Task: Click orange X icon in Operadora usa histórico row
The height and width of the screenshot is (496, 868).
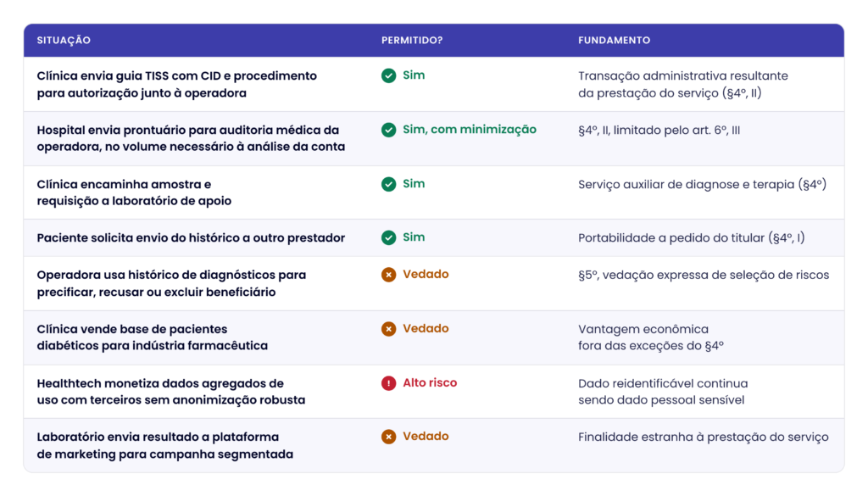Action: tap(388, 275)
